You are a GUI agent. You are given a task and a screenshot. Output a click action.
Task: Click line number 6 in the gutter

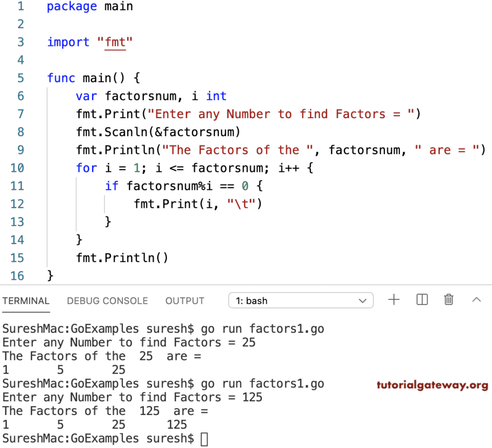(x=20, y=96)
